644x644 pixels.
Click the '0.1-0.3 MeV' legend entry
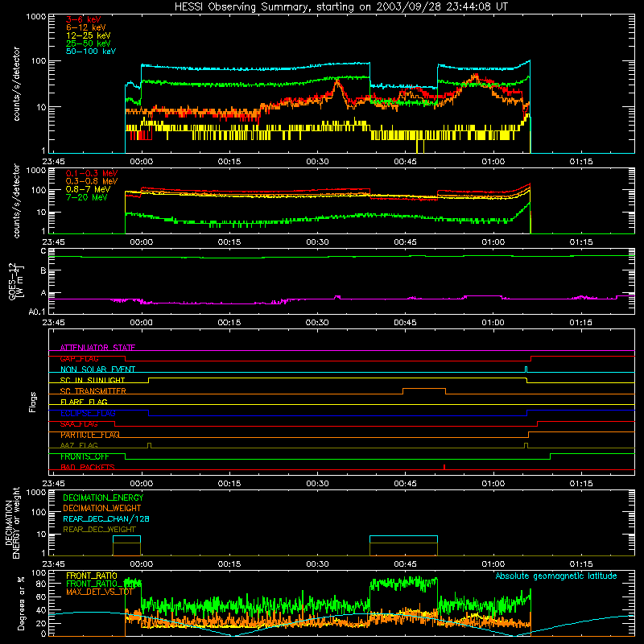pos(92,173)
